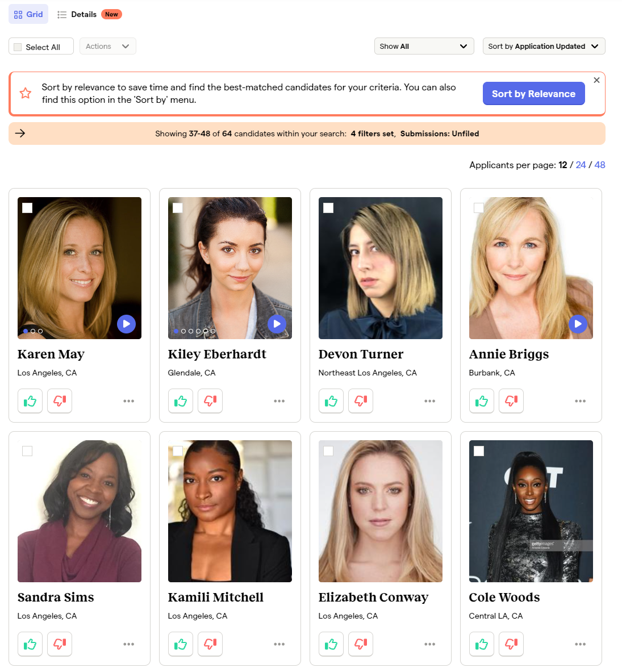Play Annie Briggs' video reel
Screen dimensions: 622x672
point(578,324)
